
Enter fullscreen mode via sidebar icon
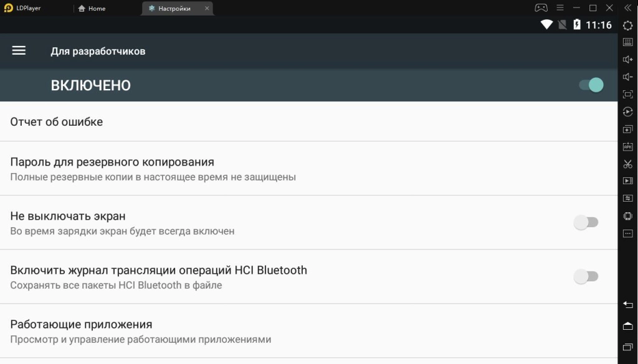point(628,95)
